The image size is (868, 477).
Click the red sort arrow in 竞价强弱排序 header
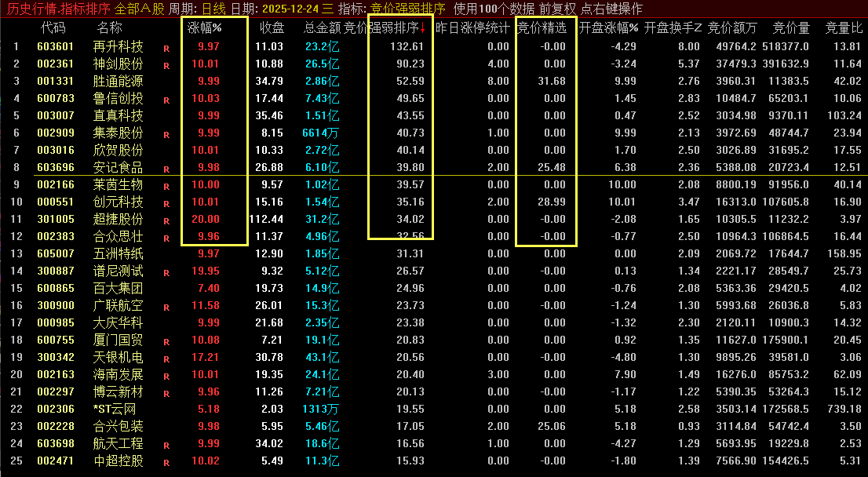(x=423, y=27)
